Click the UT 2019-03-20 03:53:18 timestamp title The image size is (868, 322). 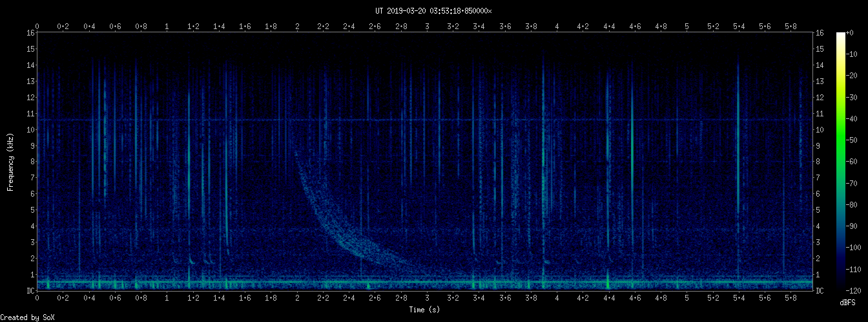tap(433, 11)
